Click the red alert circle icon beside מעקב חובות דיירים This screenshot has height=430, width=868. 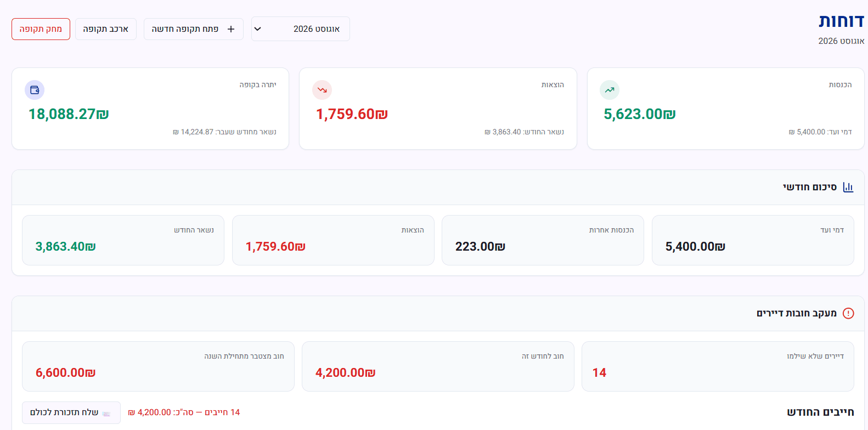pos(848,313)
